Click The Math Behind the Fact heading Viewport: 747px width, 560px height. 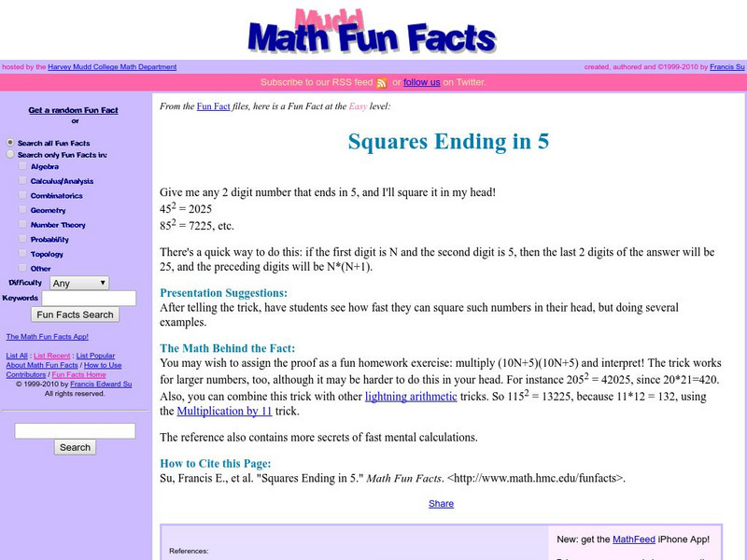click(x=227, y=348)
